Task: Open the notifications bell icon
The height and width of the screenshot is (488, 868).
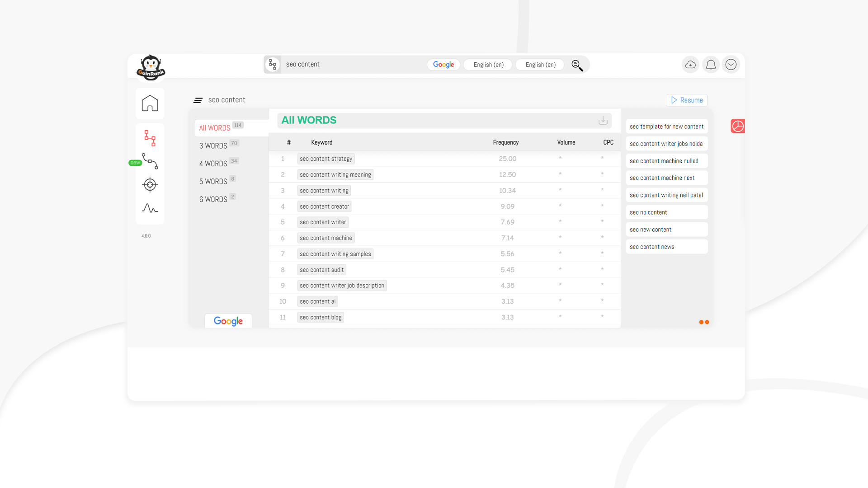Action: [x=711, y=64]
